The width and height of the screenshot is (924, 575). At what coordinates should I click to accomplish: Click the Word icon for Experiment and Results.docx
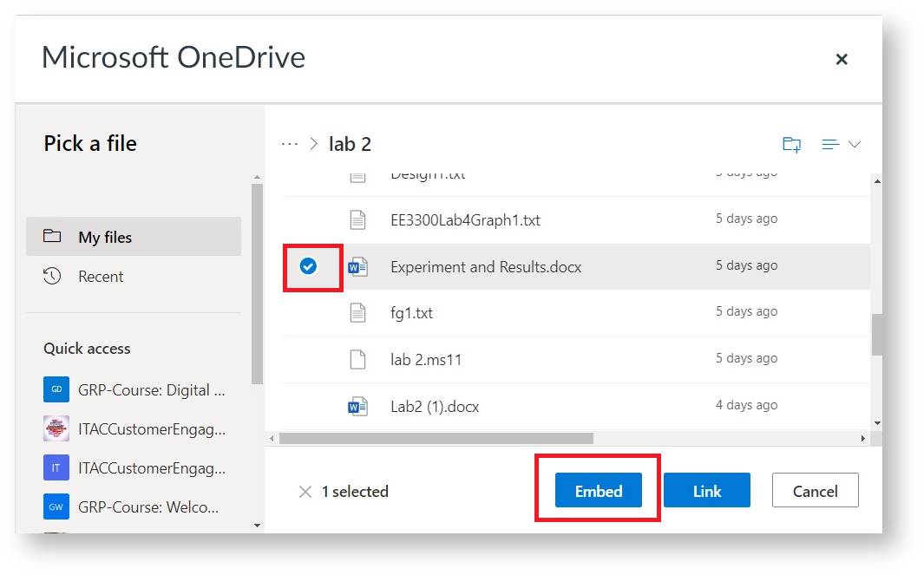click(x=357, y=267)
